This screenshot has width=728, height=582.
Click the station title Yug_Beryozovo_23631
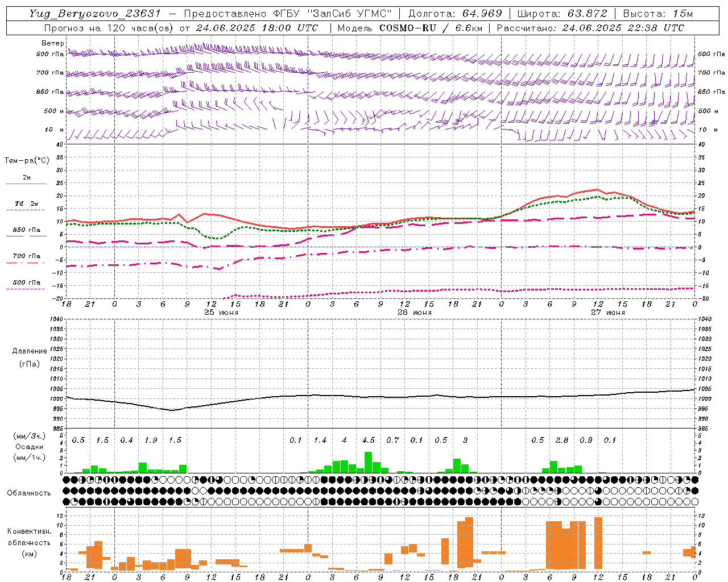(x=95, y=14)
